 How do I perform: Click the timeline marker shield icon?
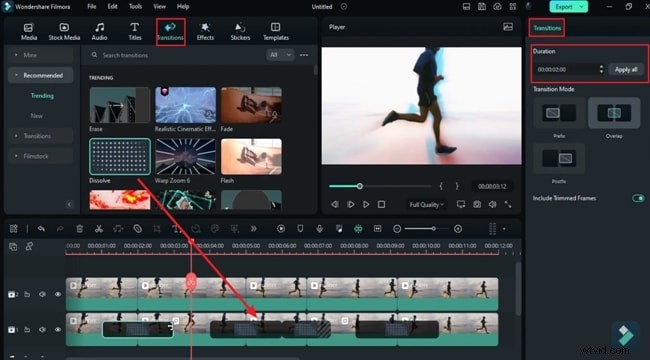301,229
